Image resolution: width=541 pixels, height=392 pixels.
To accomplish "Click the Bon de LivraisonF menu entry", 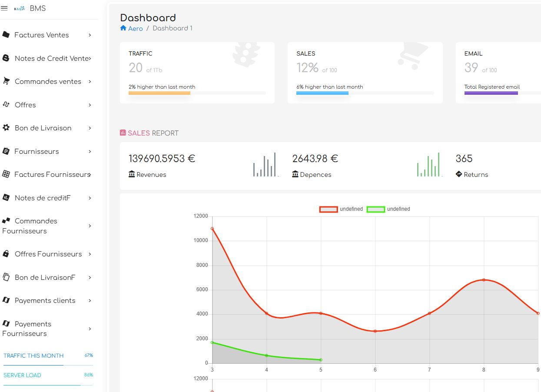I will 45,277.
